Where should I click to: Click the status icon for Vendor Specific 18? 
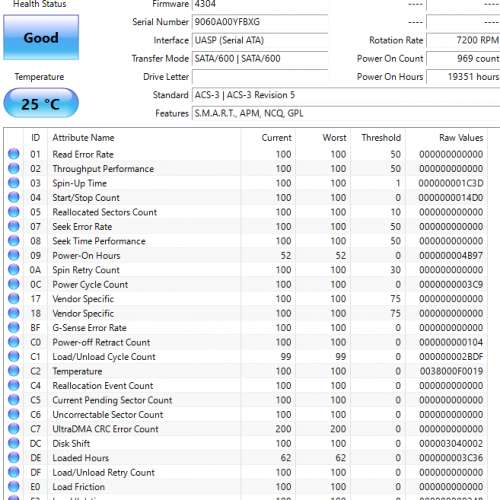pyautogui.click(x=14, y=313)
